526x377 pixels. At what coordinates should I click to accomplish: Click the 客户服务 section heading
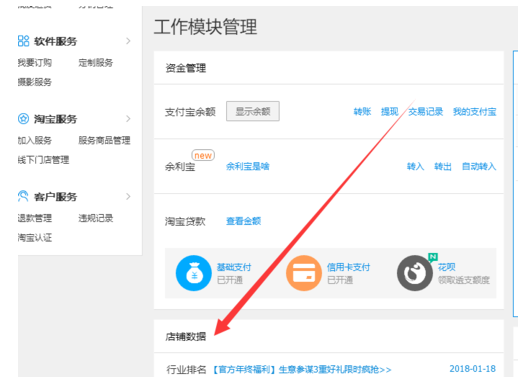pos(55,197)
